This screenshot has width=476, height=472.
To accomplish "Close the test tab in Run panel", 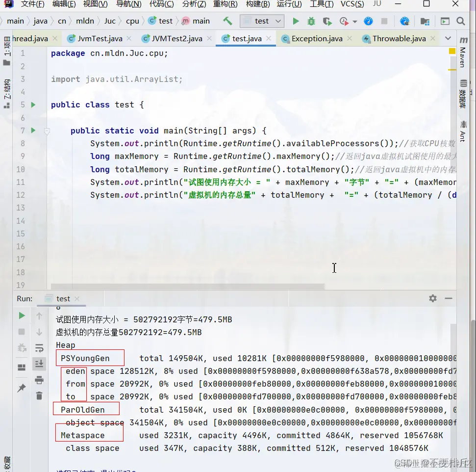I will (x=77, y=299).
